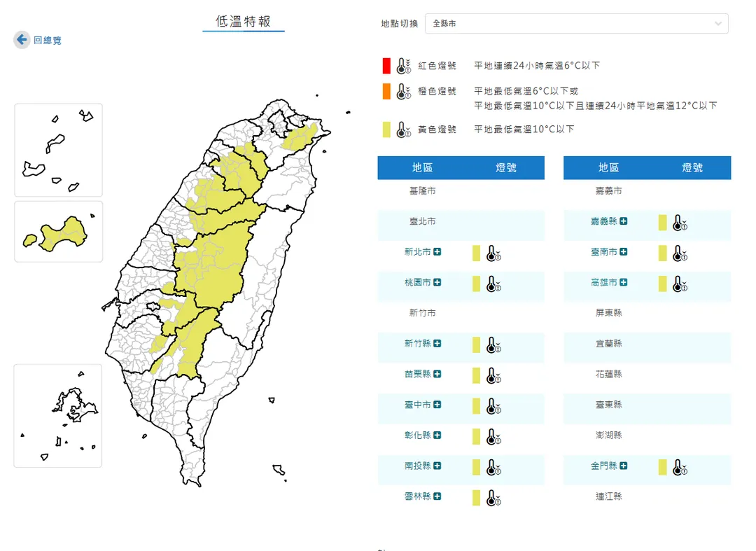756x551 pixels.
Task: Click the thermometer signal icon for 彰化縣
Action: click(x=493, y=437)
